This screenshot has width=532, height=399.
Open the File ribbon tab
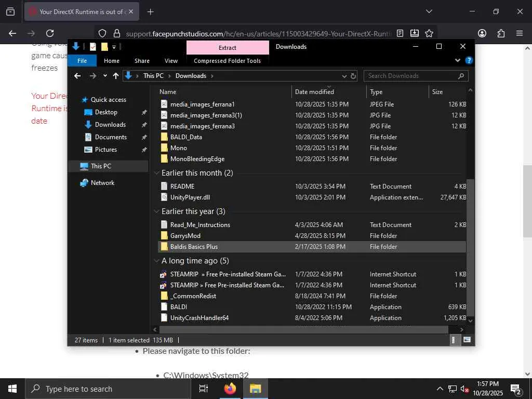82,61
